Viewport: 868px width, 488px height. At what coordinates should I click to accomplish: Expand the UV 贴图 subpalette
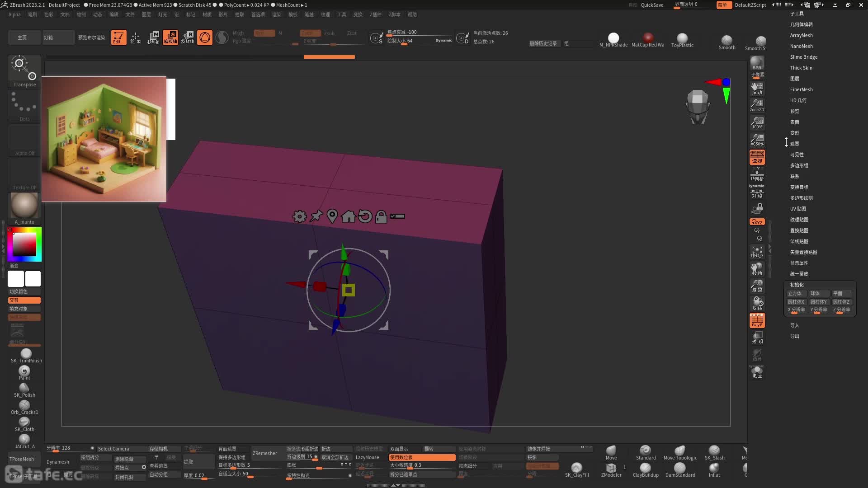798,209
